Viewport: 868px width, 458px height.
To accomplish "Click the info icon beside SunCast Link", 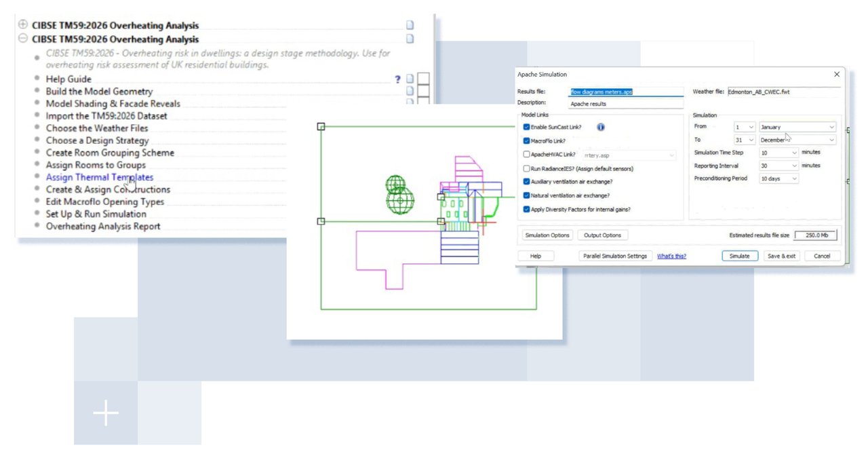I will point(601,127).
